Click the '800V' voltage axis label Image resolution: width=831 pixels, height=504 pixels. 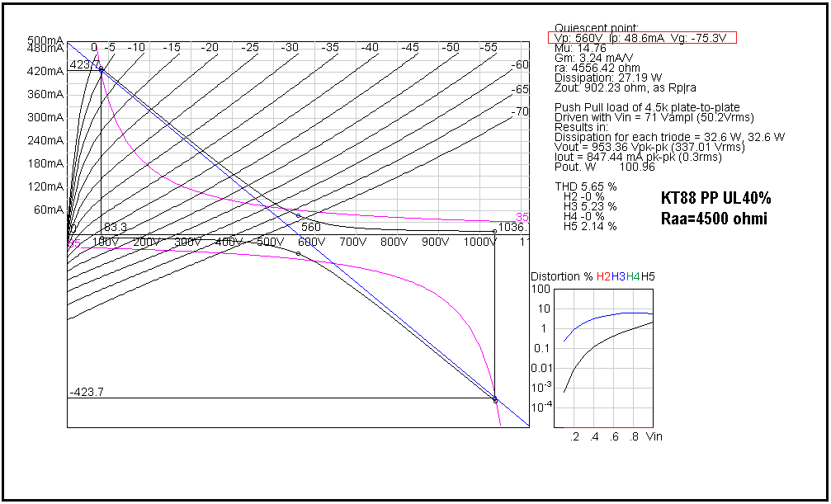tap(394, 243)
